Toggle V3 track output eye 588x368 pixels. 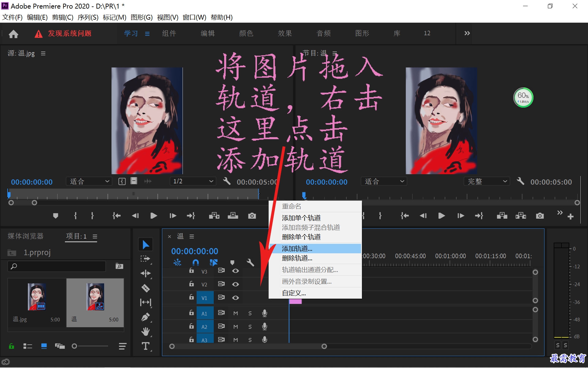tap(235, 271)
